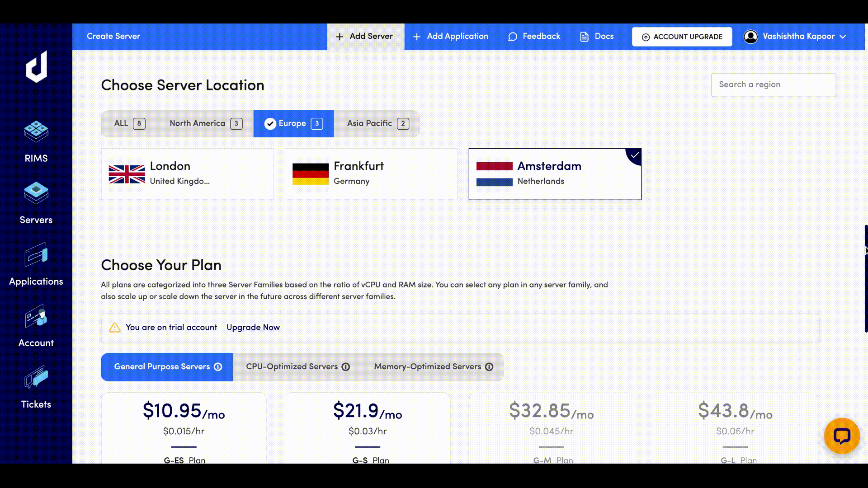868x488 pixels.
Task: Open the Servers sidebar icon
Action: coord(36,193)
